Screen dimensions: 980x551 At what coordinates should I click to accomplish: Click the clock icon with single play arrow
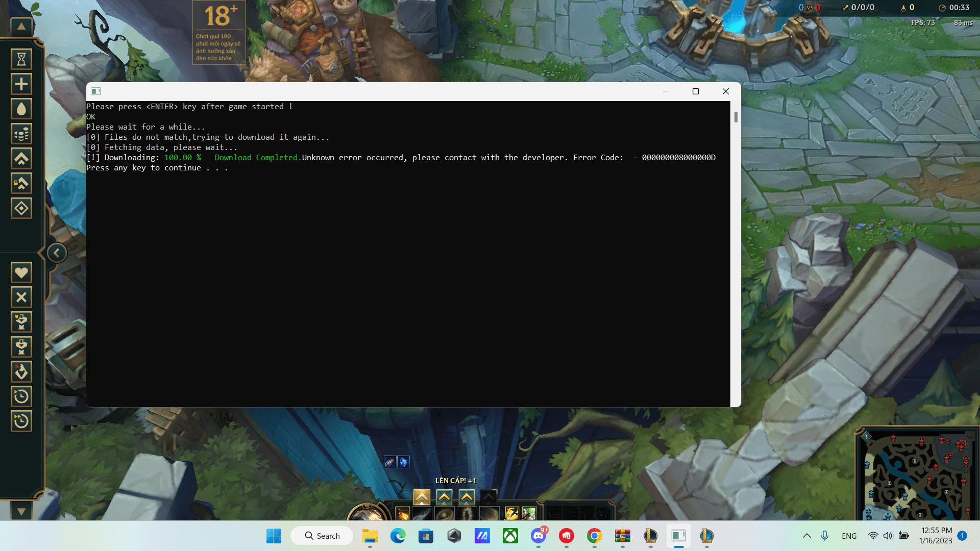21,396
